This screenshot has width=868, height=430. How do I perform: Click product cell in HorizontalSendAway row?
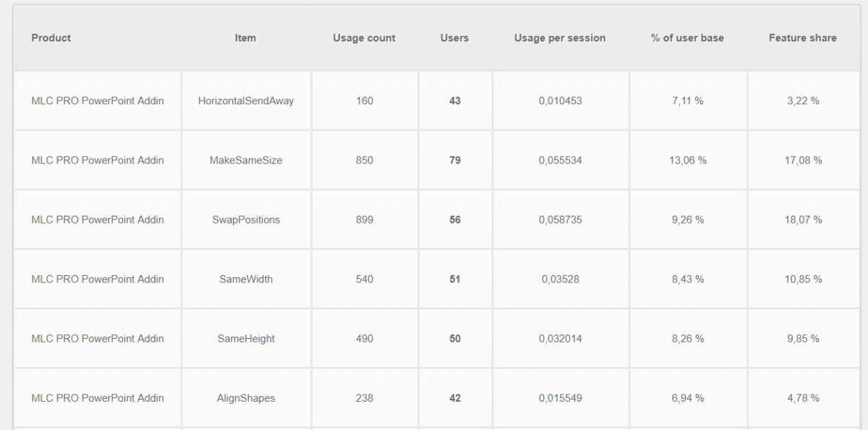[x=98, y=101]
